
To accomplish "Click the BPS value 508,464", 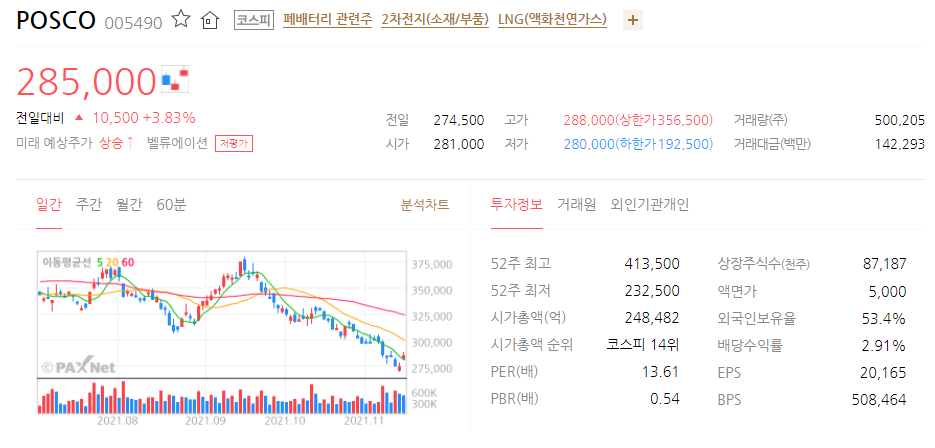I will (880, 399).
